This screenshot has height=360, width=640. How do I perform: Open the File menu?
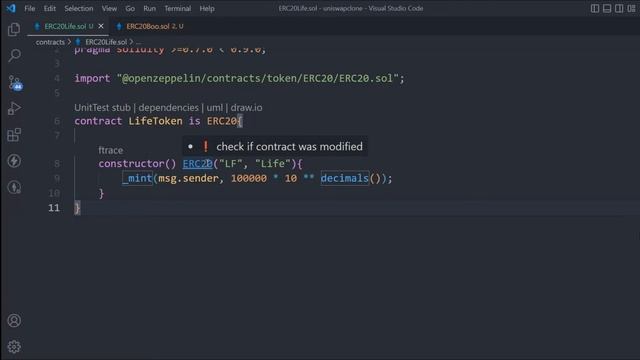click(x=29, y=8)
